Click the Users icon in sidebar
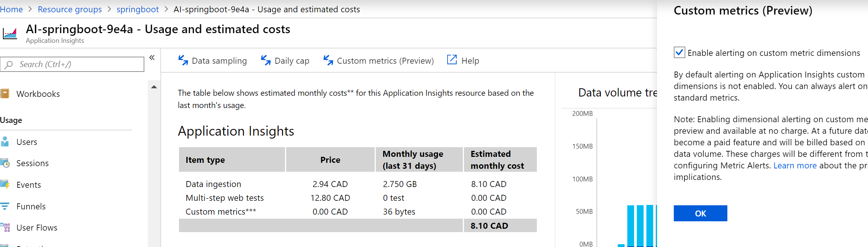Image resolution: width=868 pixels, height=247 pixels. click(5, 142)
